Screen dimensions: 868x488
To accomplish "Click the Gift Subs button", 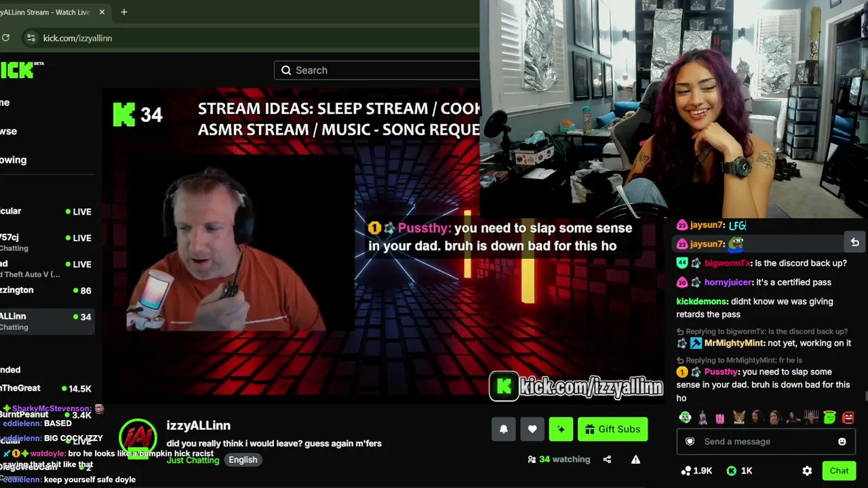I will coord(612,429).
